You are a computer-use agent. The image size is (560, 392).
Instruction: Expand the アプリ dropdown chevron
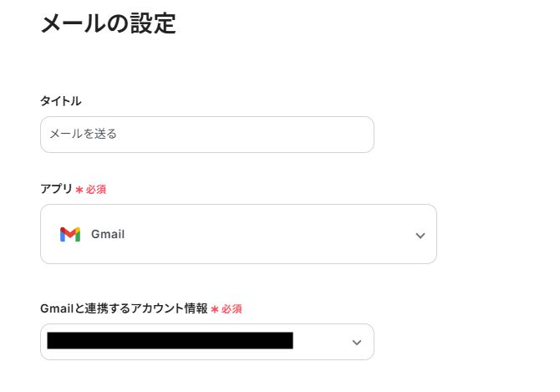(420, 236)
